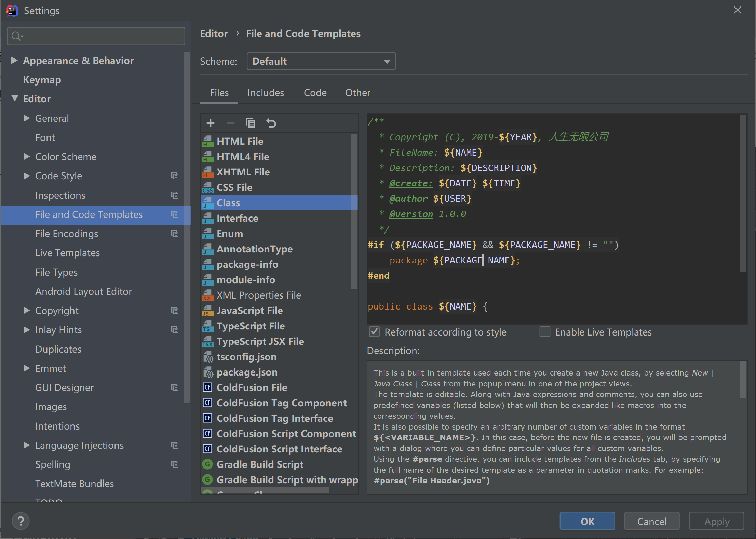Open the Keymap settings page

42,80
